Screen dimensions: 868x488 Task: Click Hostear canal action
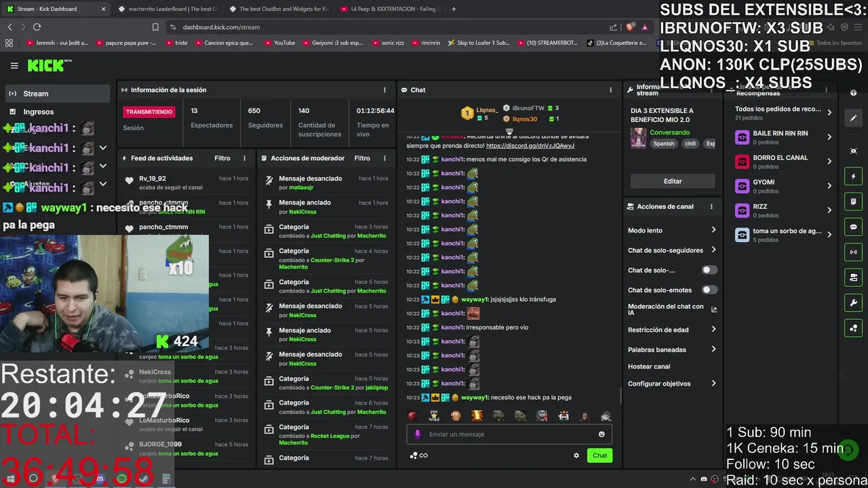(649, 367)
